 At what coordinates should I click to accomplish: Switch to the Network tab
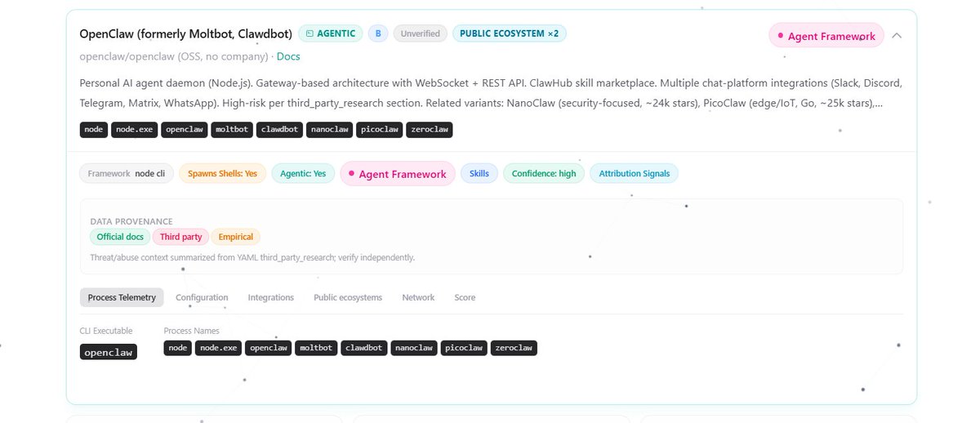418,297
